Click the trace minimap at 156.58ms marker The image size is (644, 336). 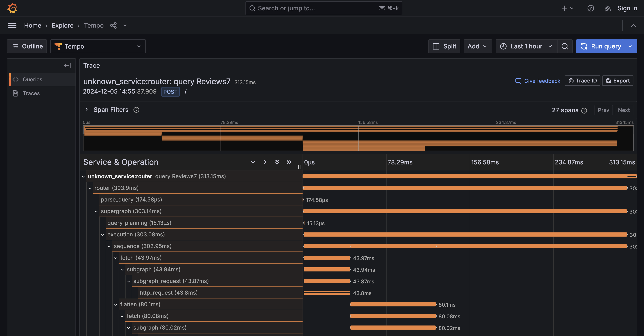[358, 138]
